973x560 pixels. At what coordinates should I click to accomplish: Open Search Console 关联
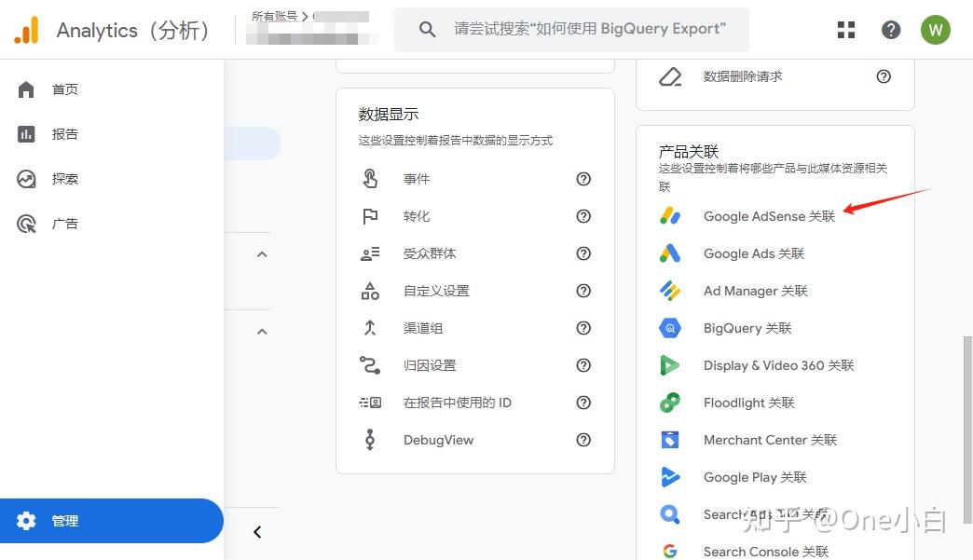[765, 552]
